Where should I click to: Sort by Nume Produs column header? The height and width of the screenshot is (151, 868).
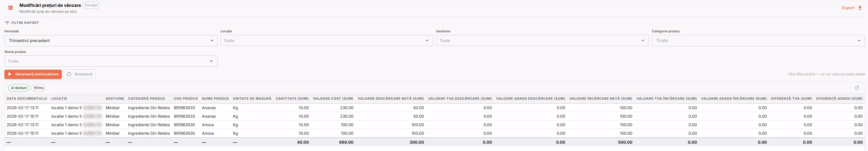[x=215, y=99]
